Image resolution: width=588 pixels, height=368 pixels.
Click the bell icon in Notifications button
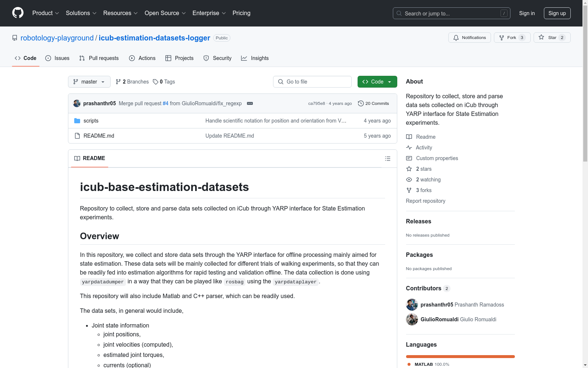pyautogui.click(x=456, y=38)
